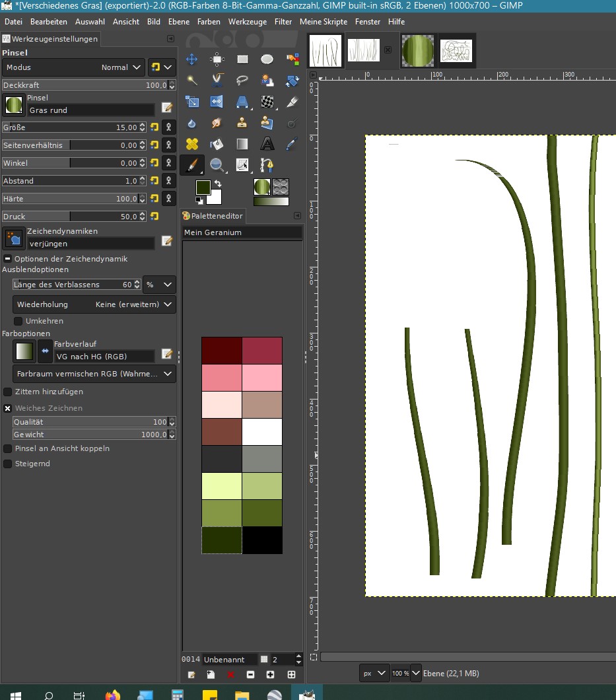Select the Move tool in the toolbox
The image size is (616, 700).
click(192, 59)
